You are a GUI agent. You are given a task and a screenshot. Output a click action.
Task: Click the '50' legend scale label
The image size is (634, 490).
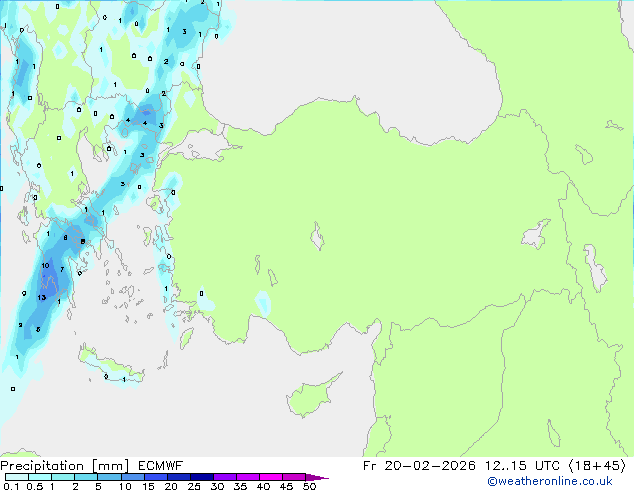point(309,486)
